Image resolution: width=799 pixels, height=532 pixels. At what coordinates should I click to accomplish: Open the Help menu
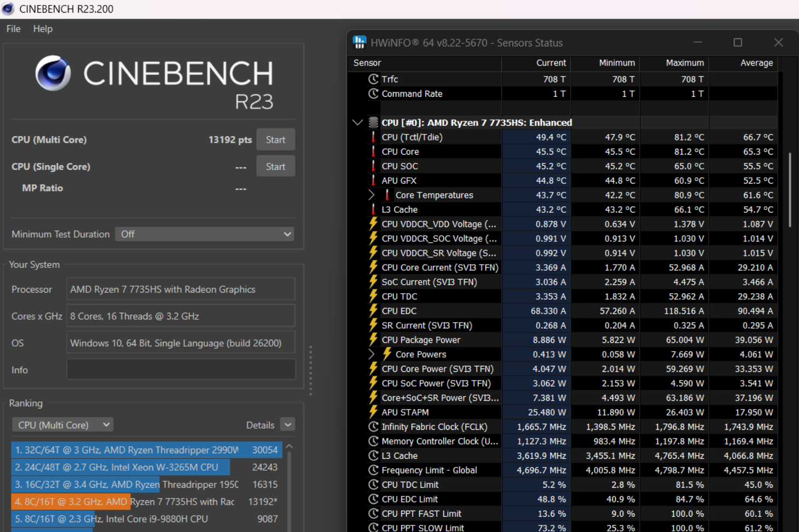[43, 29]
